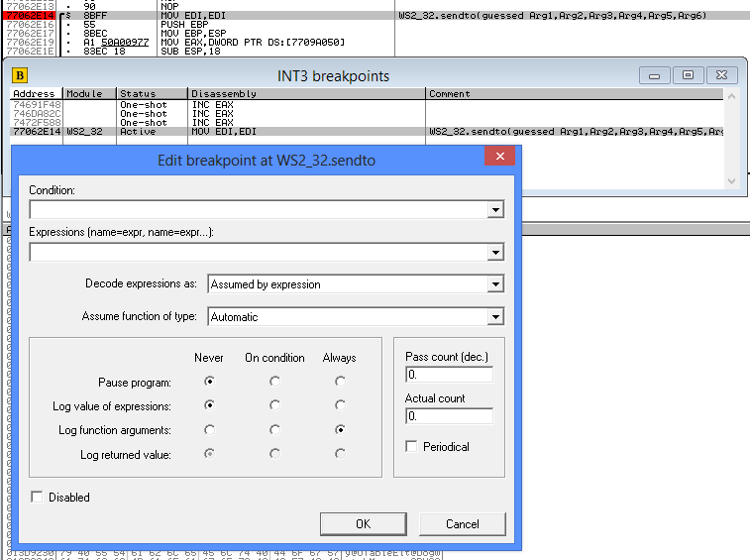The image size is (750, 560).
Task: Sort breakpoints by Disassembly column header
Action: [306, 94]
